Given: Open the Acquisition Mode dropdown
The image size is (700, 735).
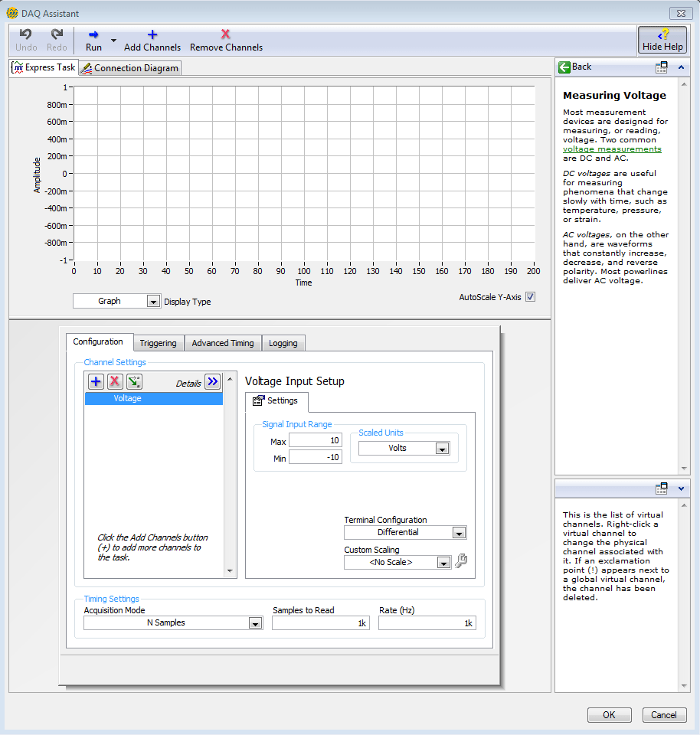Looking at the screenshot, I should 255,622.
